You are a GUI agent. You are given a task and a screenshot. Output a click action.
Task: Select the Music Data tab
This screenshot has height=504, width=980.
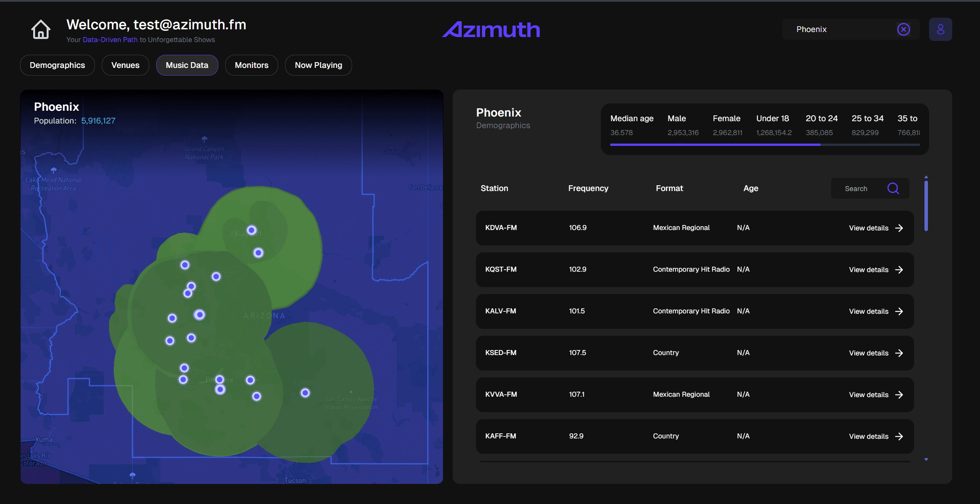(x=187, y=65)
